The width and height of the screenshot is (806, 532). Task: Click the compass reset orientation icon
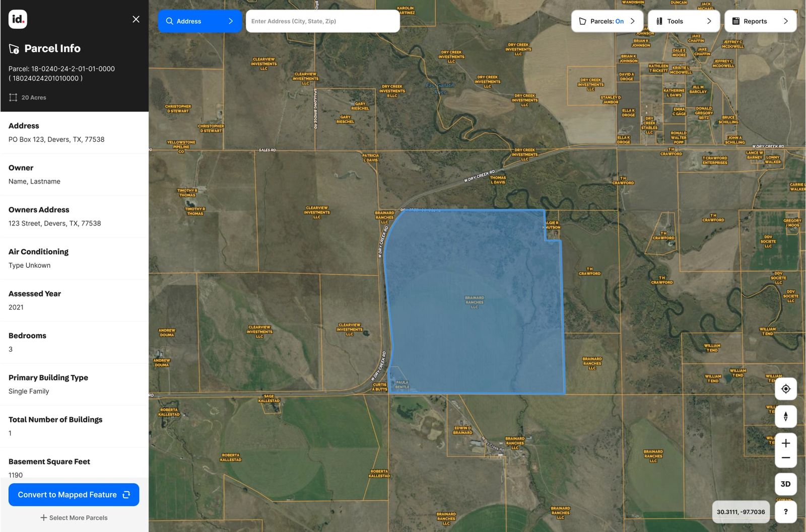click(785, 416)
